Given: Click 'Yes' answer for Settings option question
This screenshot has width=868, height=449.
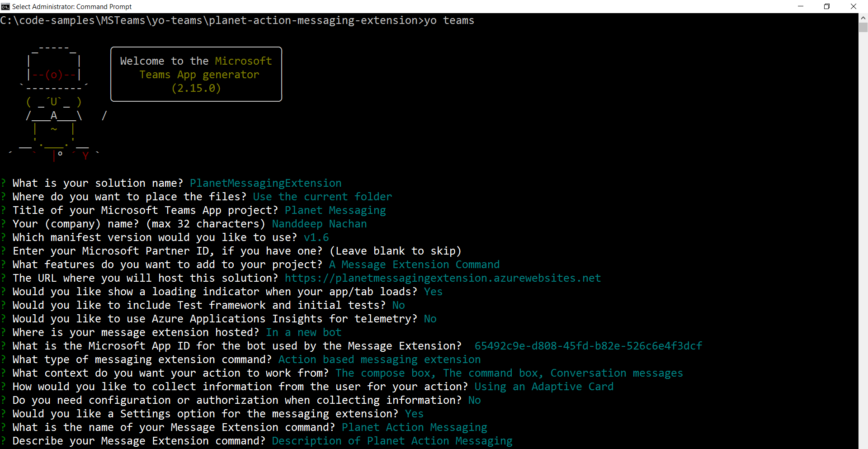Looking at the screenshot, I should pyautogui.click(x=414, y=414).
